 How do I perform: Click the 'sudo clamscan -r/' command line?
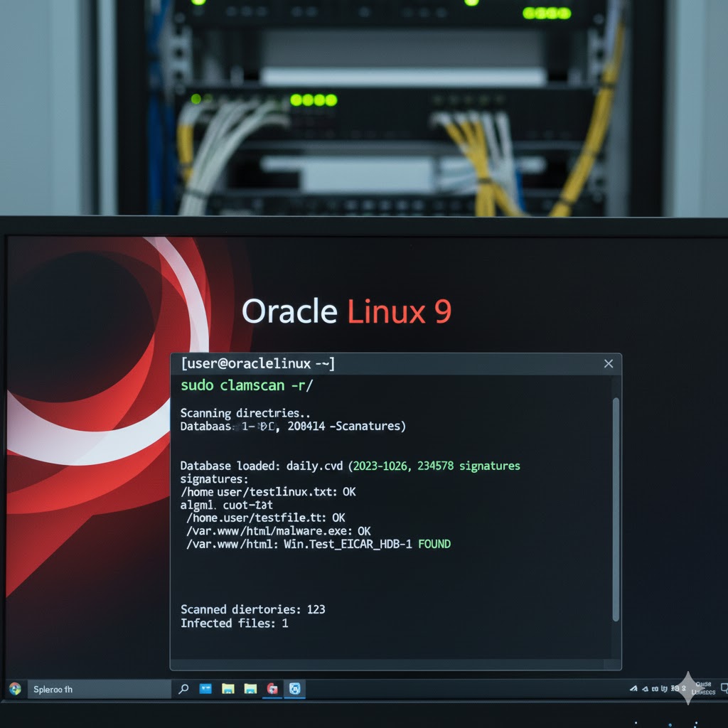(247, 385)
